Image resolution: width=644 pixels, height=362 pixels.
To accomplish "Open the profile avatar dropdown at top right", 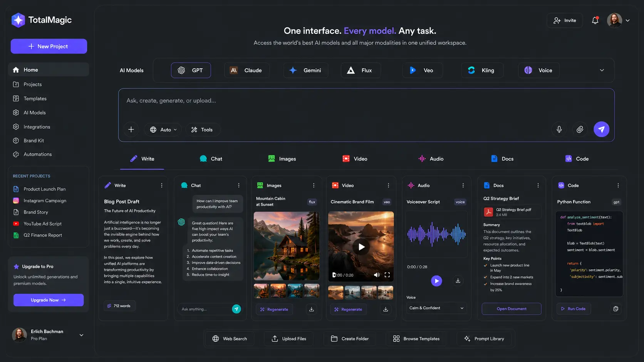I will (619, 20).
